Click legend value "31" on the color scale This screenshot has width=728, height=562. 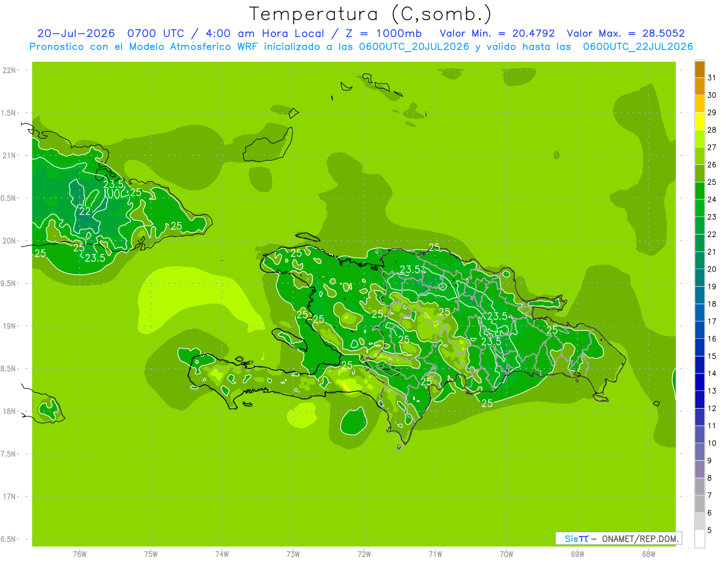coord(712,78)
